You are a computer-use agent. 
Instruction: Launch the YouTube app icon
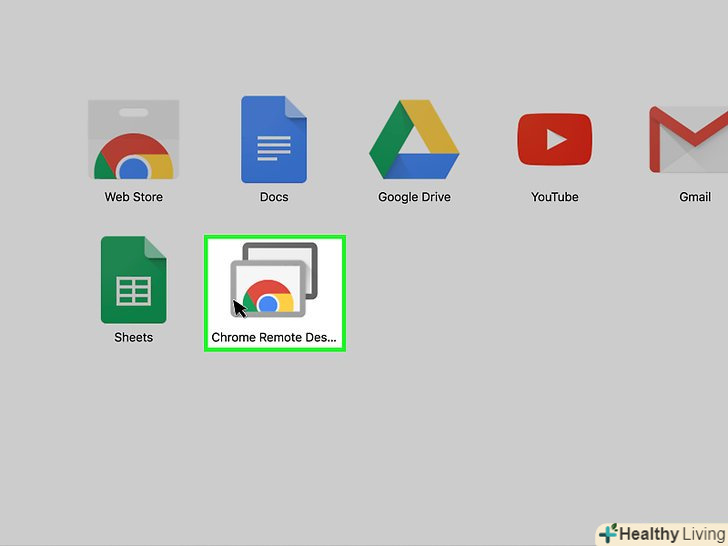555,139
